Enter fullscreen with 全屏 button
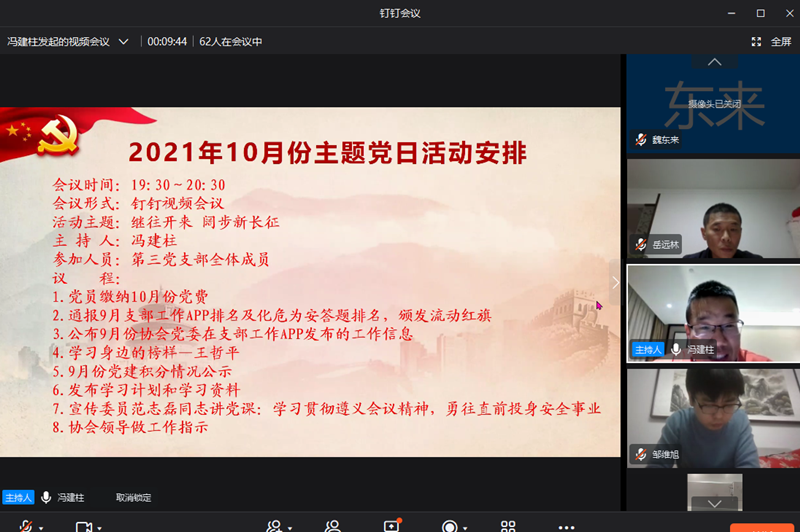This screenshot has height=532, width=800. click(771, 42)
